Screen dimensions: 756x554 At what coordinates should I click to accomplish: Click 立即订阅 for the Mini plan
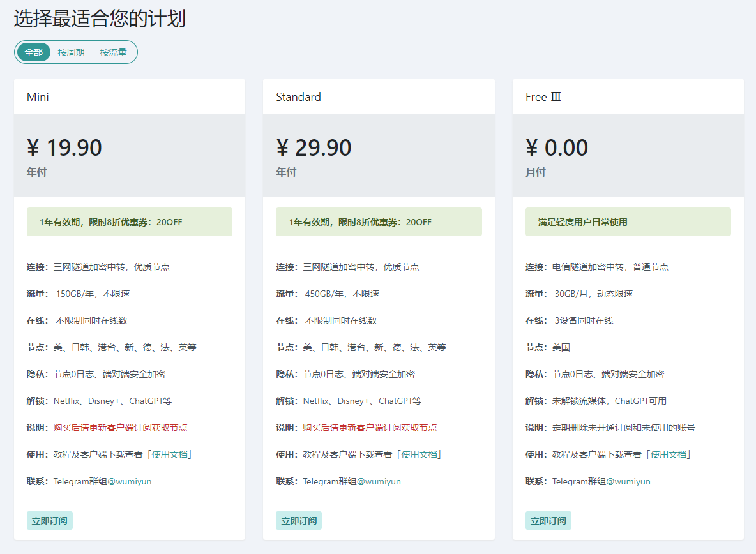coord(50,520)
